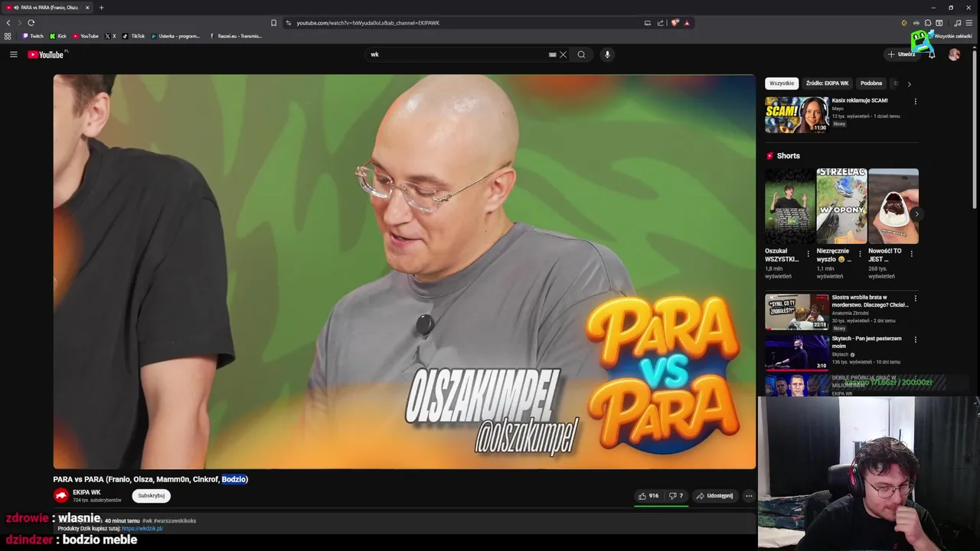Open options for Nowość TO JEST short
The width and height of the screenshot is (980, 551).
coord(912,253)
